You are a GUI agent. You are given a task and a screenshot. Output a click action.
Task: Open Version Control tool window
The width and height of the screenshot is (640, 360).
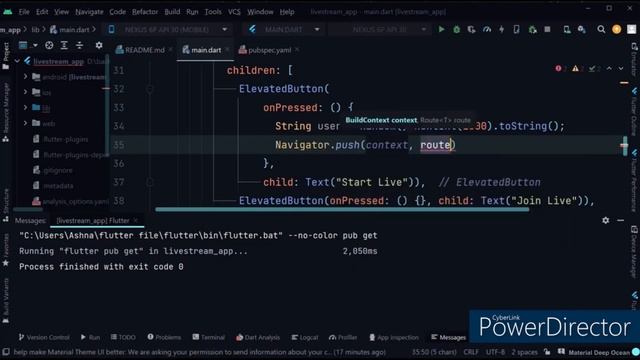tap(44, 337)
